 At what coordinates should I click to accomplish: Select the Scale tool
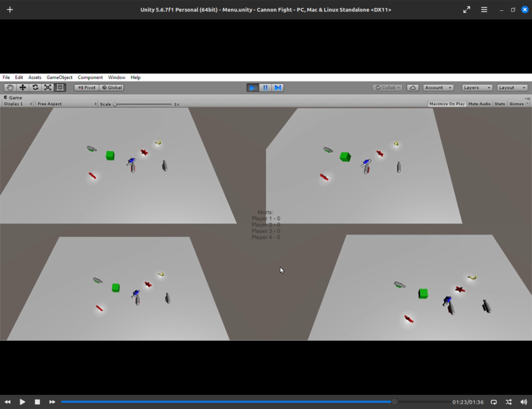(x=48, y=88)
